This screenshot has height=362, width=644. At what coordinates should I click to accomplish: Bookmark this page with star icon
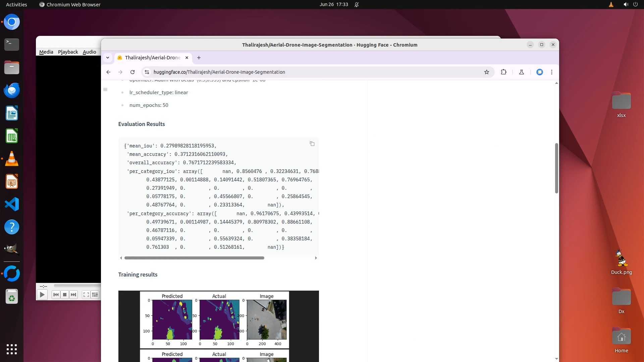(x=486, y=72)
